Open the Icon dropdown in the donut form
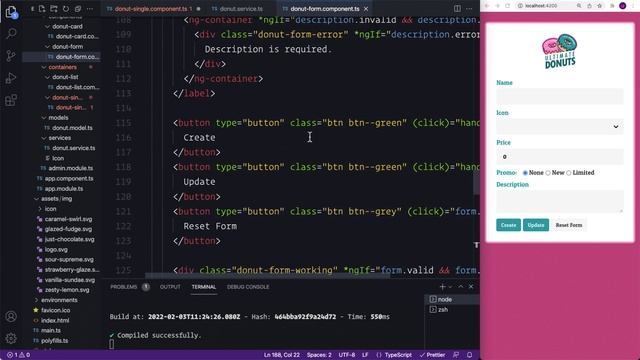 click(x=560, y=127)
